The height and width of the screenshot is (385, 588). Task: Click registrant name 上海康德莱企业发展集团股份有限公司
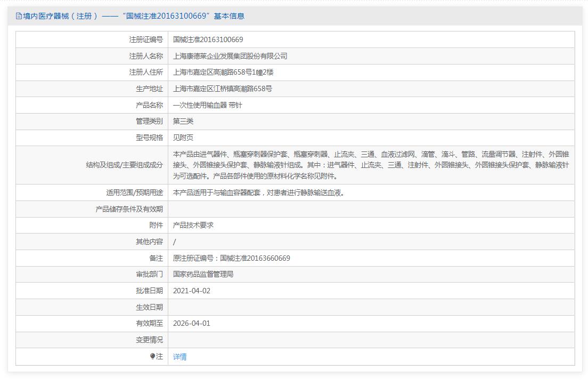[x=230, y=56]
